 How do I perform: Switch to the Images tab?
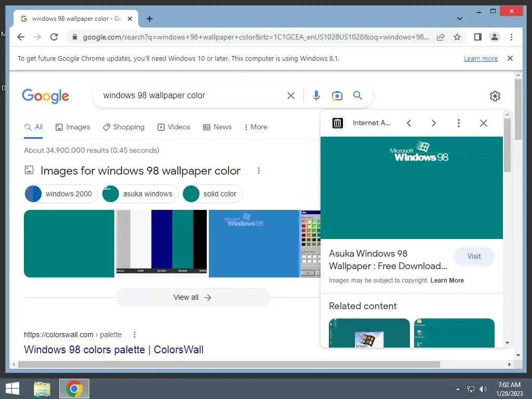pos(73,127)
